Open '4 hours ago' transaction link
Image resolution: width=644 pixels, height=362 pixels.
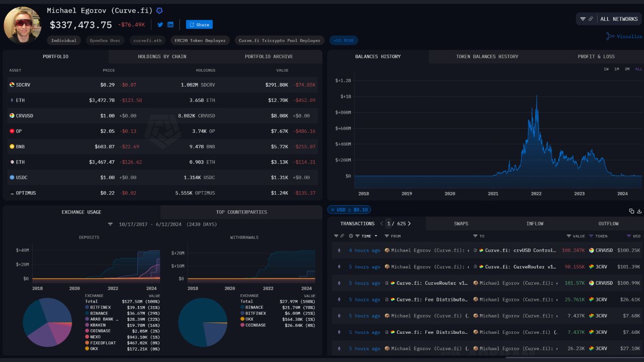point(365,250)
